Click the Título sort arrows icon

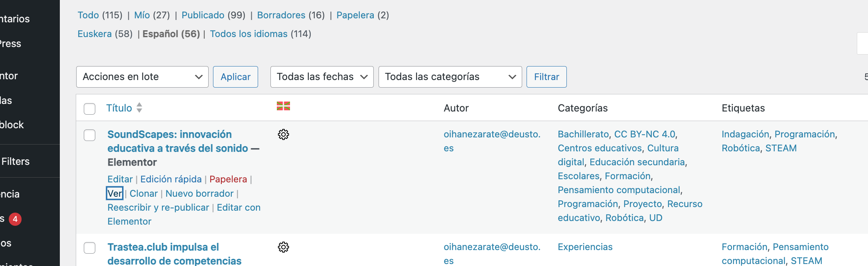click(139, 108)
